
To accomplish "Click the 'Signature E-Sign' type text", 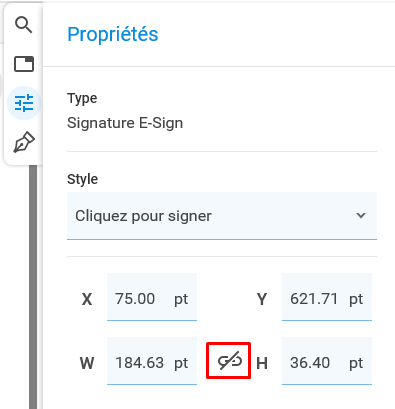I will [x=125, y=123].
